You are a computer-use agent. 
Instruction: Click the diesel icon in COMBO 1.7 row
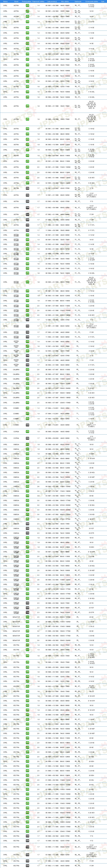pyautogui.click(x=28, y=425)
